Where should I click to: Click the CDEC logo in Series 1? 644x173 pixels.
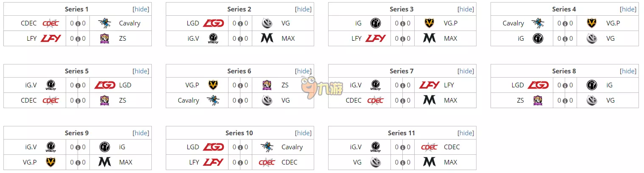(x=50, y=23)
